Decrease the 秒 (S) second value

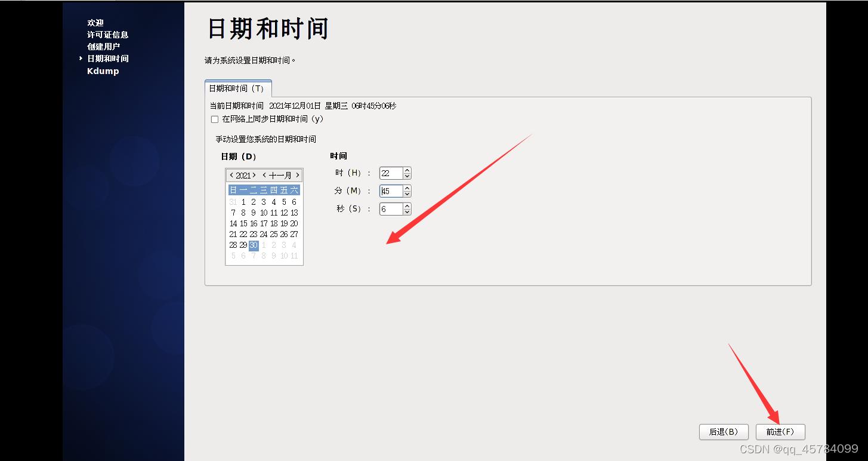pyautogui.click(x=407, y=212)
